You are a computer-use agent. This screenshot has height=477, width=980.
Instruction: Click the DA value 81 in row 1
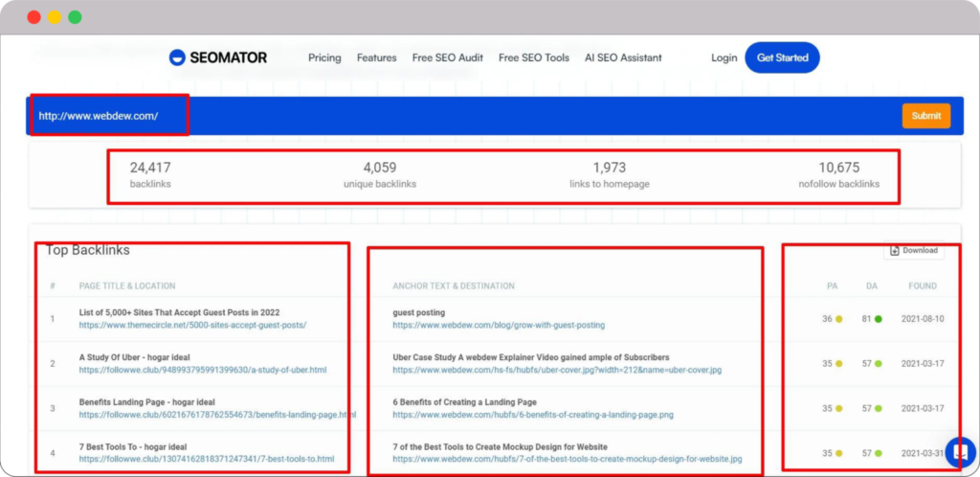coord(866,319)
